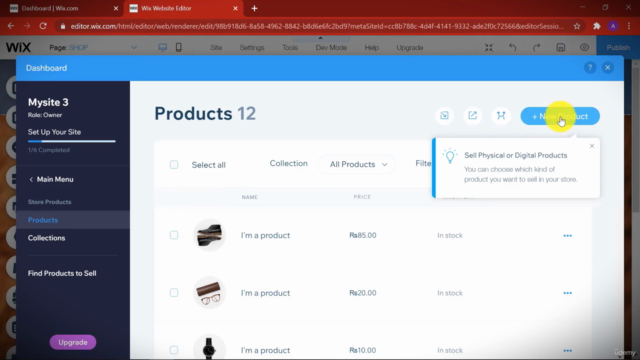Open the watch product thumbnail

pyautogui.click(x=209, y=348)
